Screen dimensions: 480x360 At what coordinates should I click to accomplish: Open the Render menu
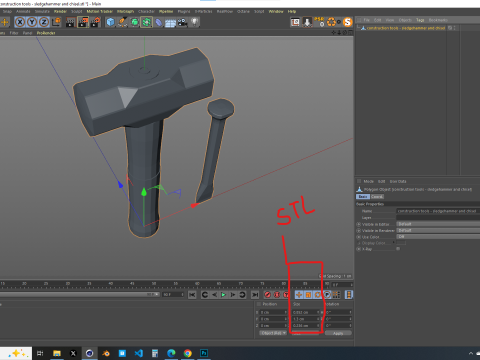pyautogui.click(x=60, y=11)
